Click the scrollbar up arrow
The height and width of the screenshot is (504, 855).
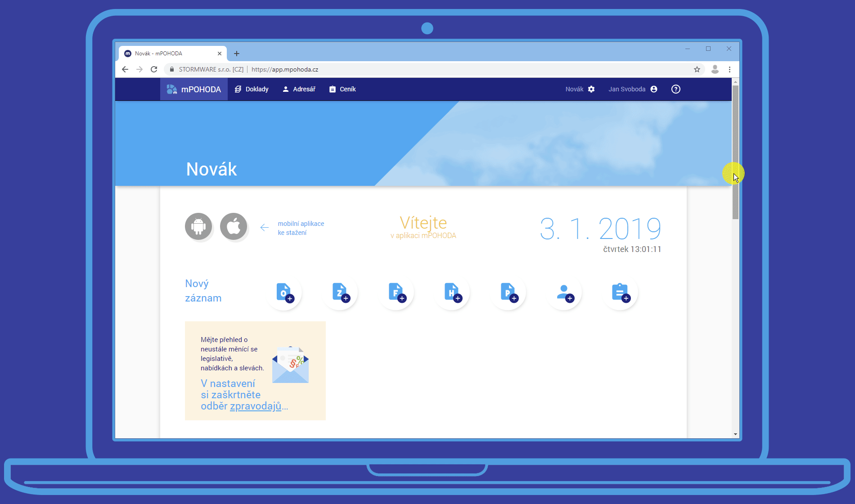click(x=735, y=81)
